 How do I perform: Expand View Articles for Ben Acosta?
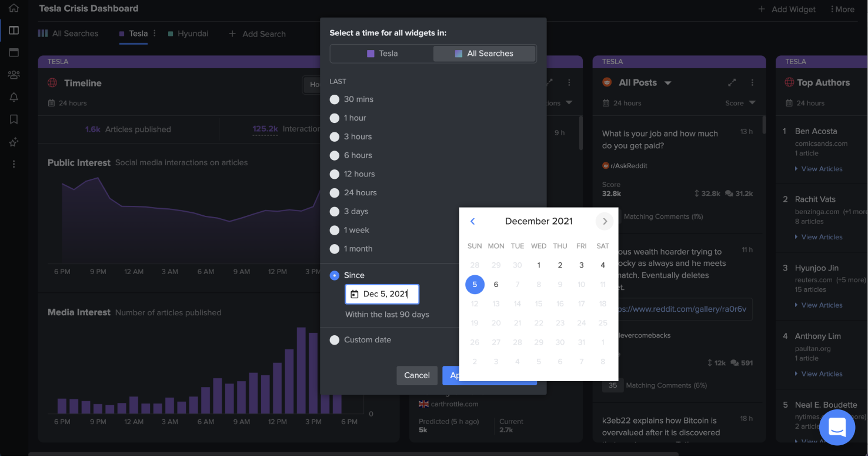pos(819,169)
